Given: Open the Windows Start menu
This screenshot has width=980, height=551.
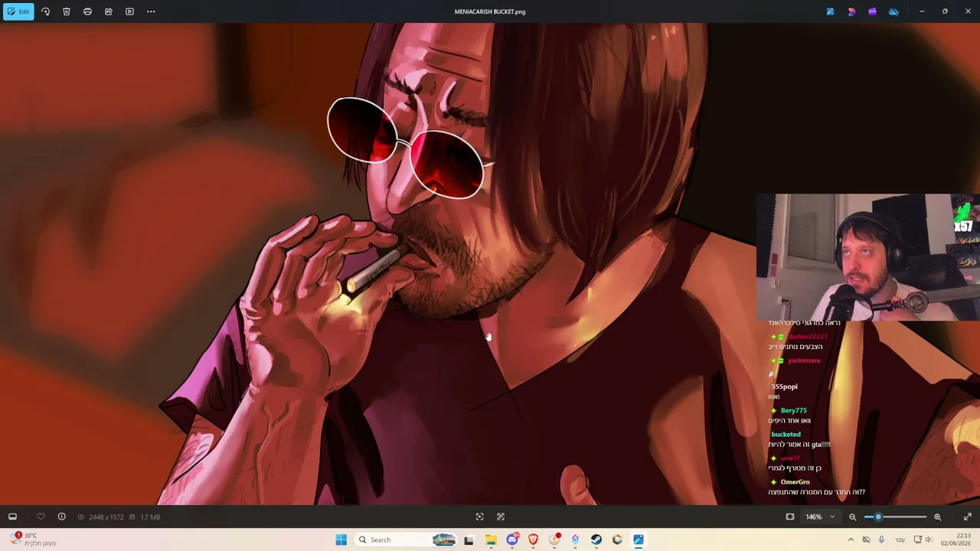Looking at the screenshot, I should pyautogui.click(x=341, y=540).
